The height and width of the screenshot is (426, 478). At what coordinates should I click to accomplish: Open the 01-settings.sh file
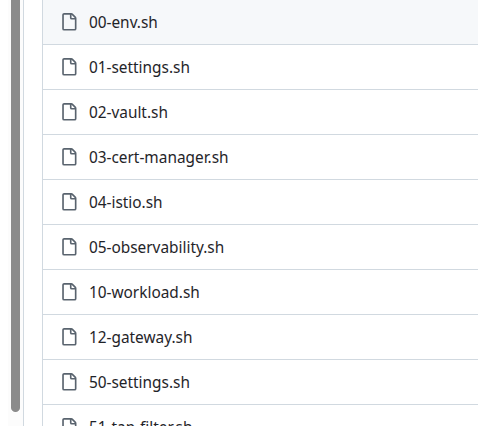[139, 68]
